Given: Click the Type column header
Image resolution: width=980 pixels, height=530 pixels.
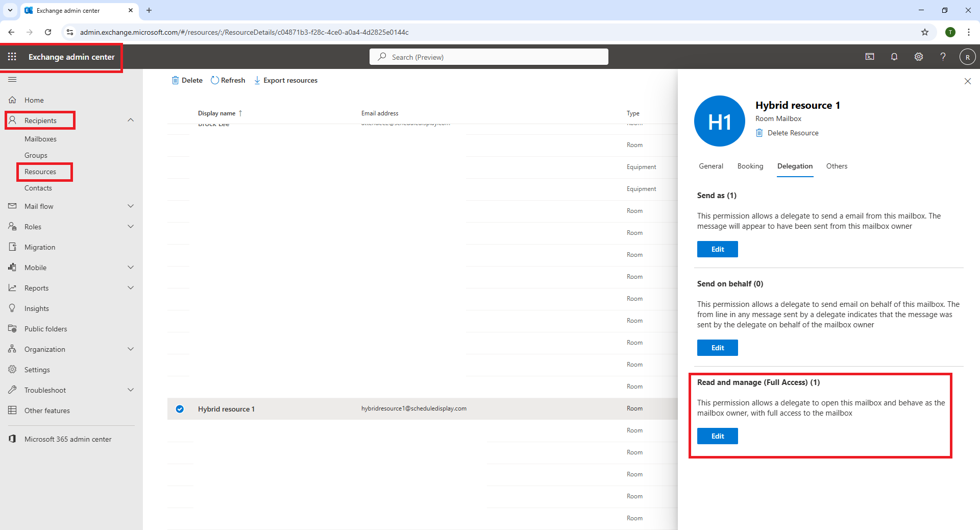Looking at the screenshot, I should point(633,113).
